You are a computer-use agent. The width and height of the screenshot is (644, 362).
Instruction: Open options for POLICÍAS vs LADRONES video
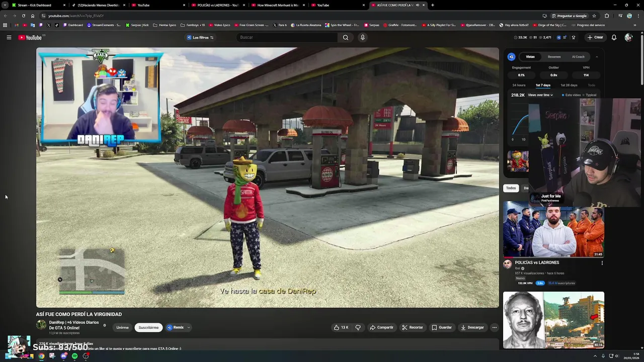pos(602,262)
